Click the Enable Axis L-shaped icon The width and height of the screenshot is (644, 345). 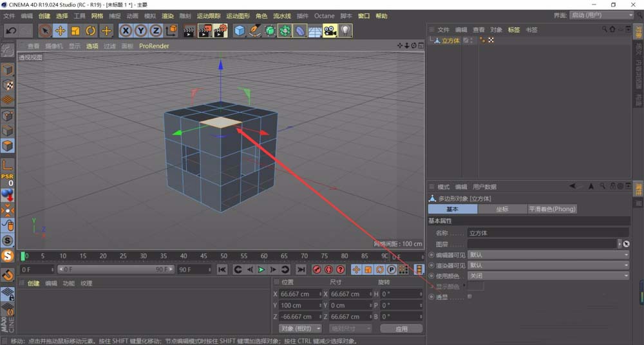pos(7,165)
